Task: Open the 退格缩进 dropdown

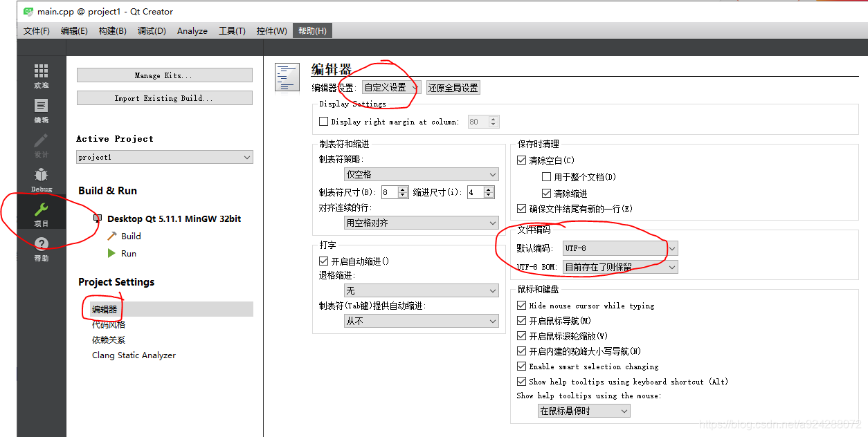Action: [x=422, y=291]
